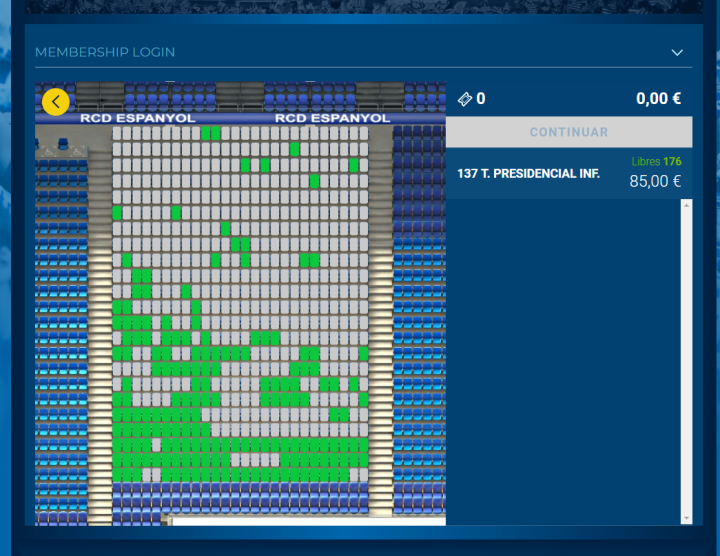Expand the Membership Login chevron

point(677,52)
